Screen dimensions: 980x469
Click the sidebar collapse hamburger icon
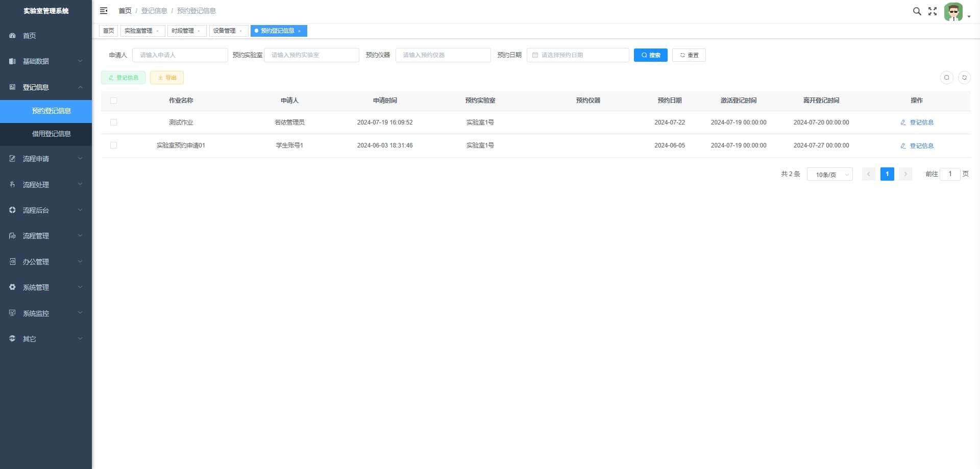click(104, 11)
